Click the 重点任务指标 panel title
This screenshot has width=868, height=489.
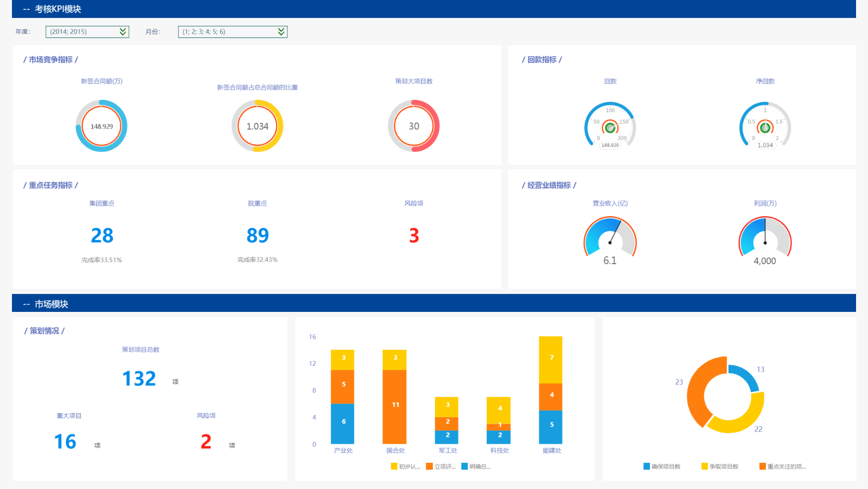pos(51,185)
